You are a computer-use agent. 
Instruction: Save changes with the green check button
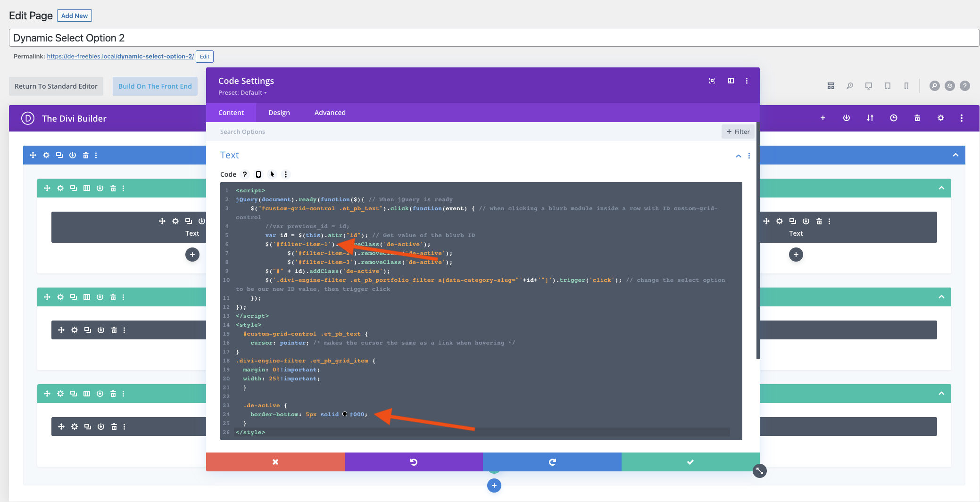click(x=690, y=462)
